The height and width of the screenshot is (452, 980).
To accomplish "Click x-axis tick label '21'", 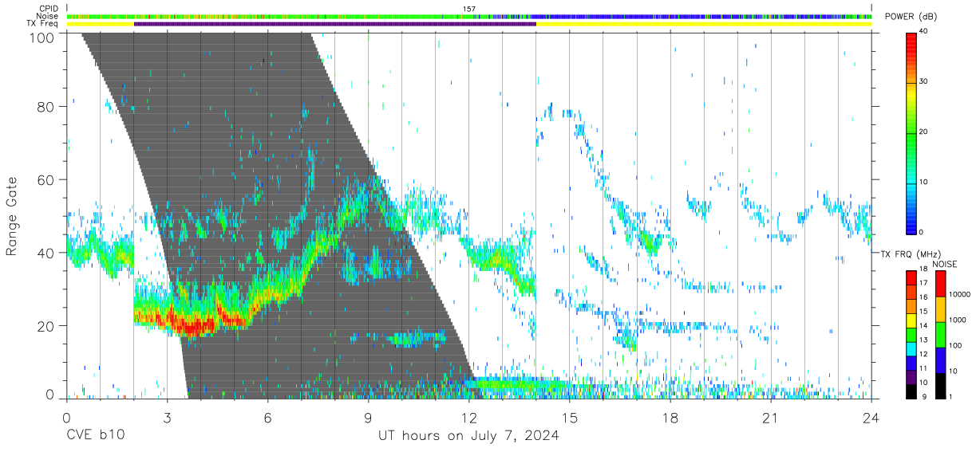I will coord(771,417).
